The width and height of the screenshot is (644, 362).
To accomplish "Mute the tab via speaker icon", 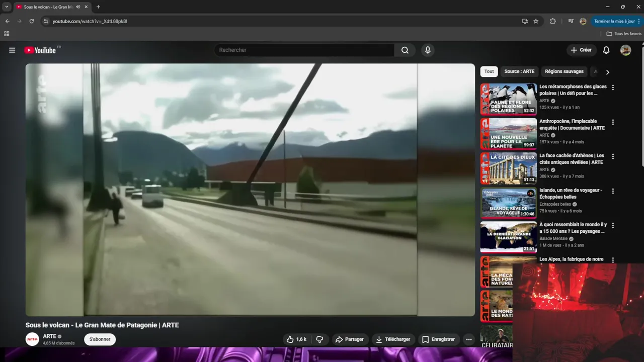I will coord(78,7).
